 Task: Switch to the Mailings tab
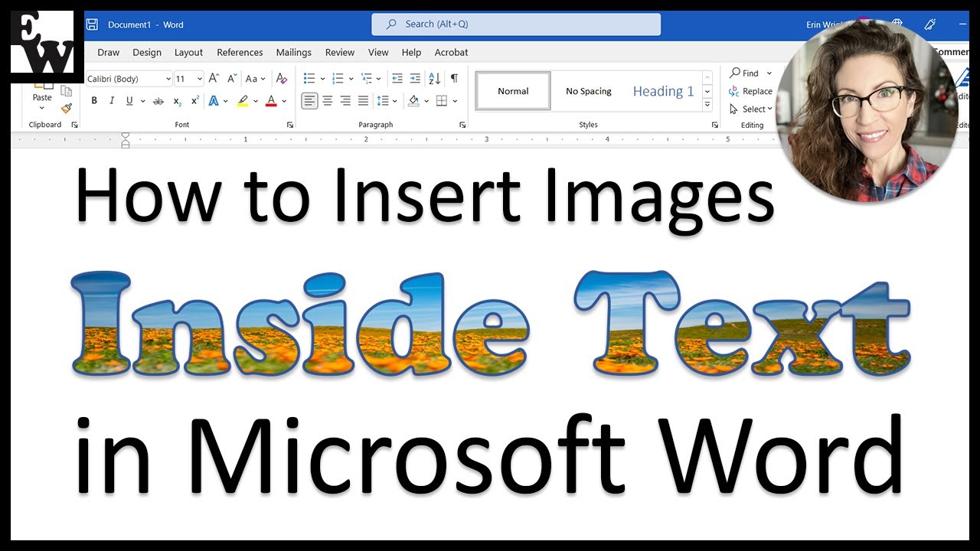pos(294,53)
